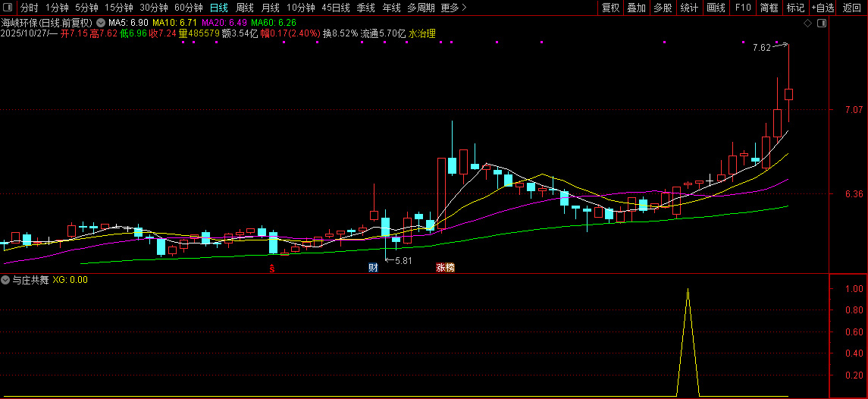Open the 与庄共舞 indicator dropdown arrow
The image size is (868, 399).
coord(6,280)
